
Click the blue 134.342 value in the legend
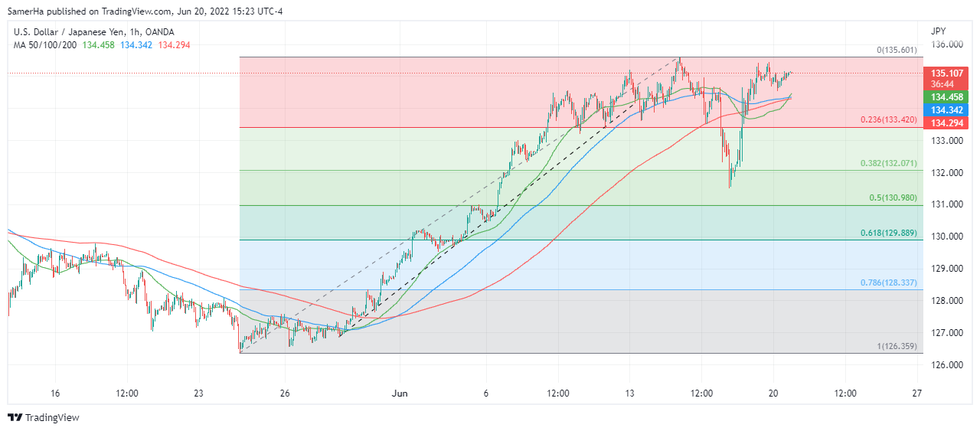[136, 45]
